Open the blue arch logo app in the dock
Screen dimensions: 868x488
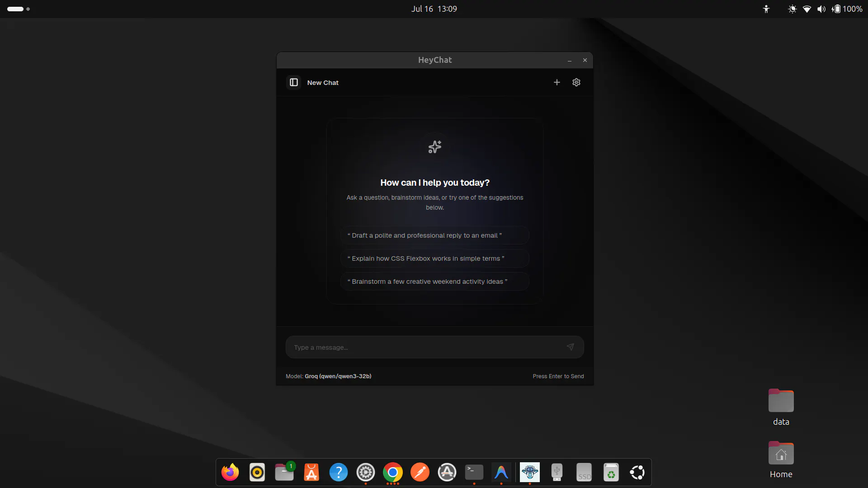point(501,473)
